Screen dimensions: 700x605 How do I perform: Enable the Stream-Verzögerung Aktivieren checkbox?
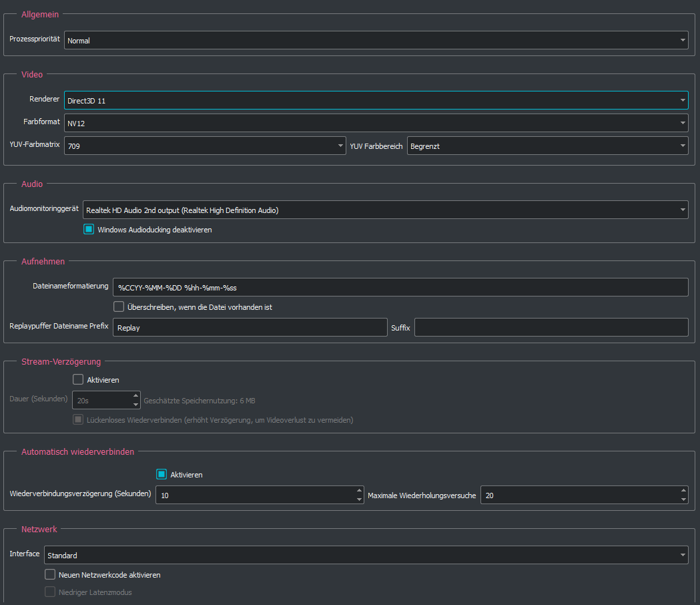(78, 379)
